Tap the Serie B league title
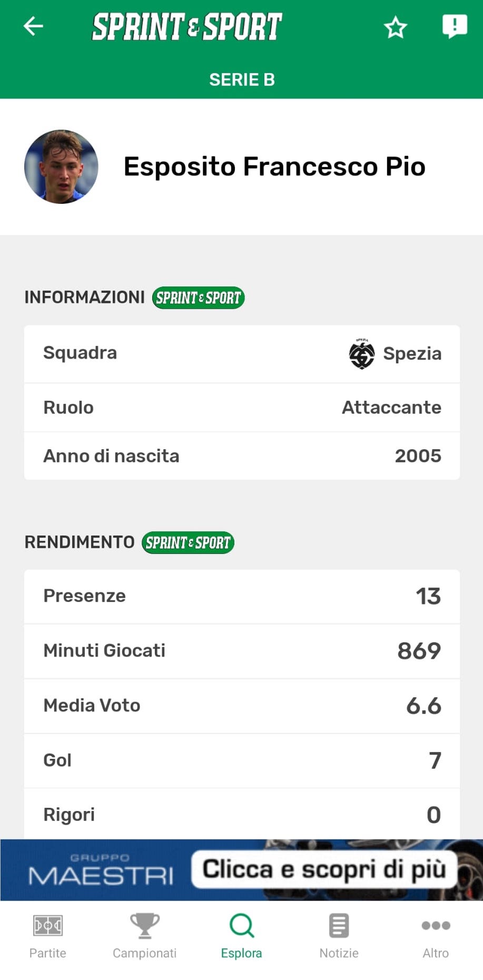 [242, 80]
